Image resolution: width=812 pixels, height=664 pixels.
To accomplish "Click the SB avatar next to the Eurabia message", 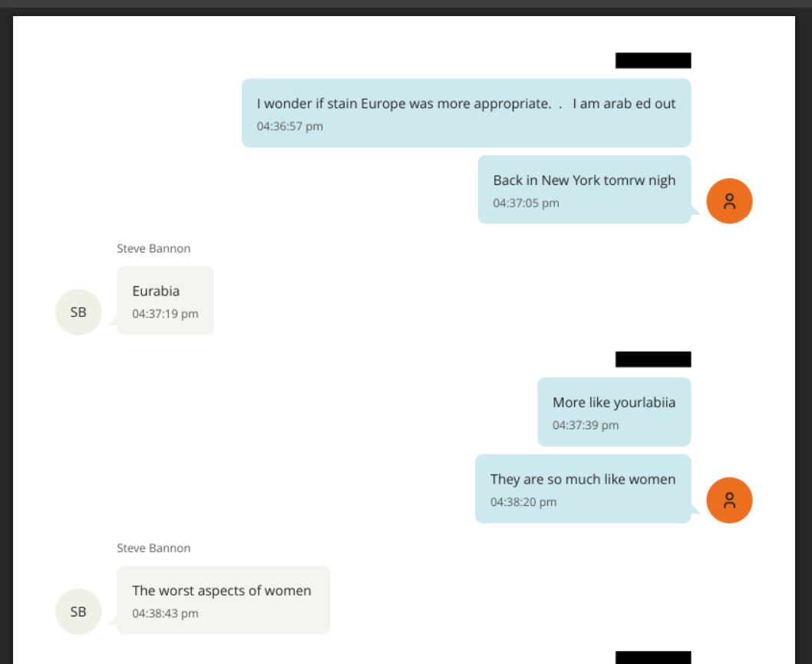I will [x=78, y=312].
